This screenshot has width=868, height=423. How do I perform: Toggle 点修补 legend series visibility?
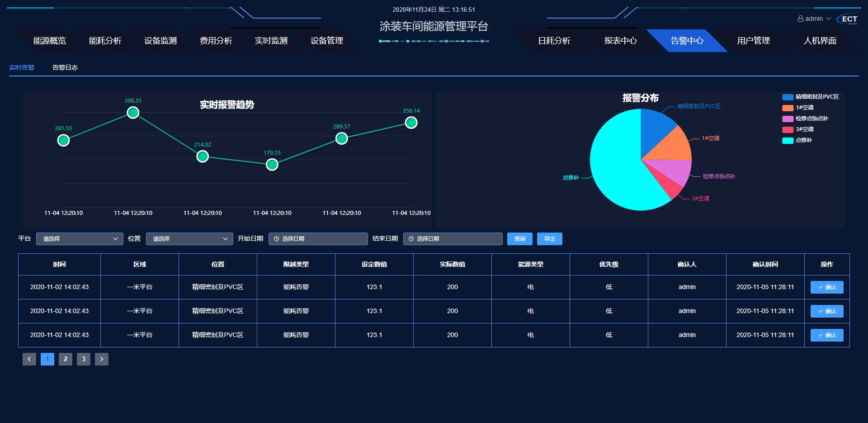[x=797, y=140]
